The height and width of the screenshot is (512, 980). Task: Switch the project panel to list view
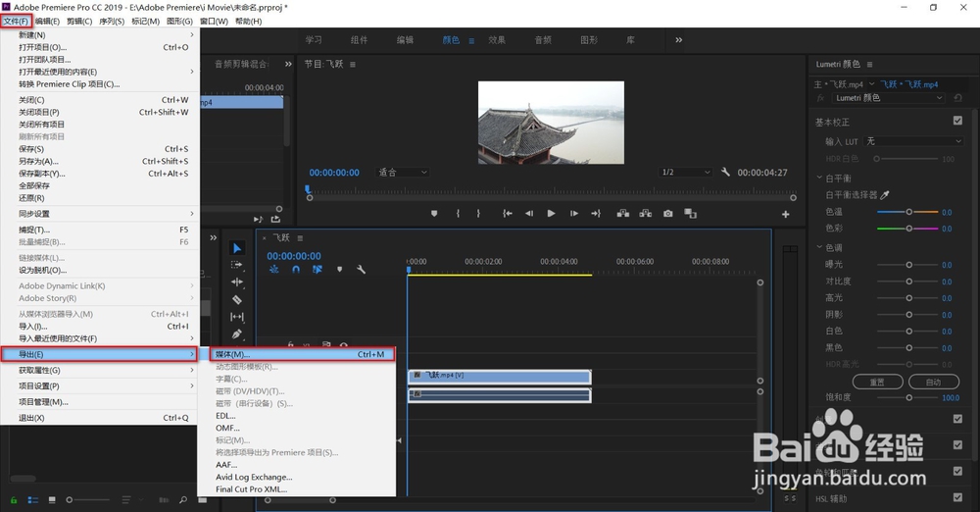point(33,499)
